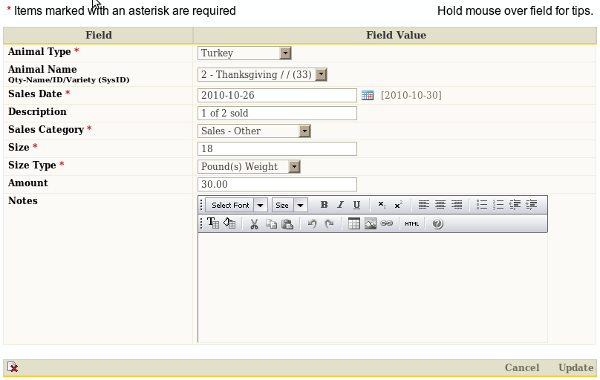Click the Field Value column header

click(396, 35)
